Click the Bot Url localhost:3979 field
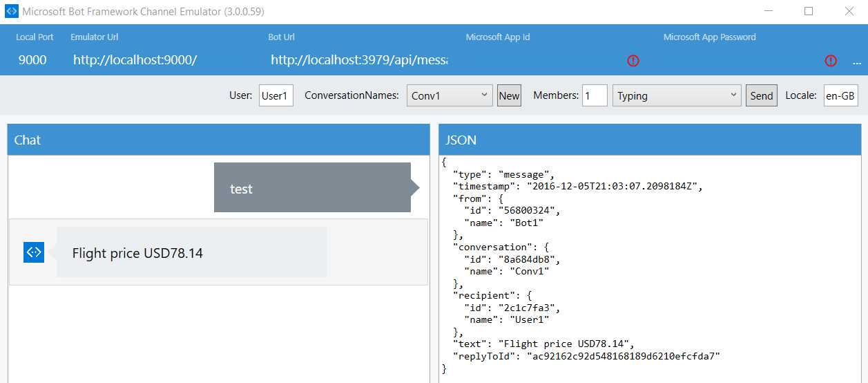The height and width of the screenshot is (383, 868). (x=359, y=60)
